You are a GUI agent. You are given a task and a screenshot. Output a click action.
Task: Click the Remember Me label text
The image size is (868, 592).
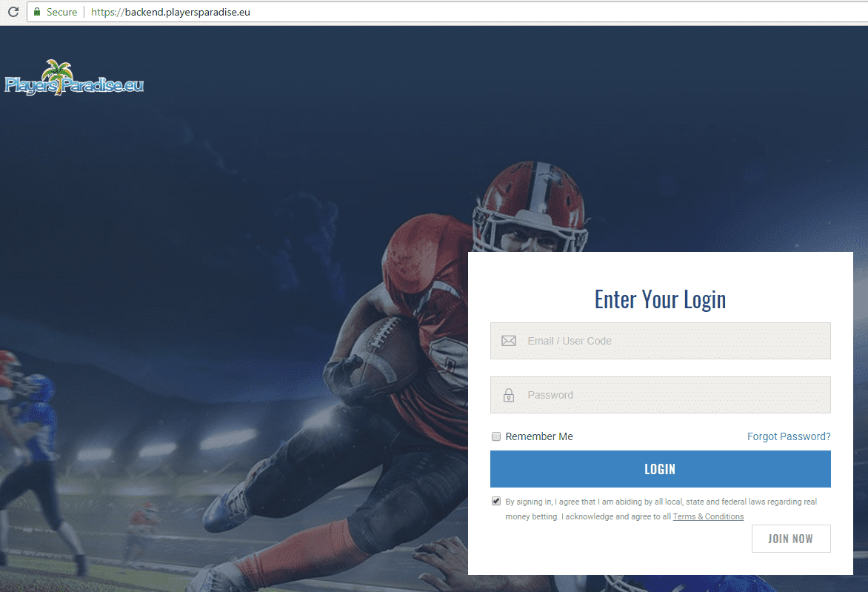(x=539, y=436)
